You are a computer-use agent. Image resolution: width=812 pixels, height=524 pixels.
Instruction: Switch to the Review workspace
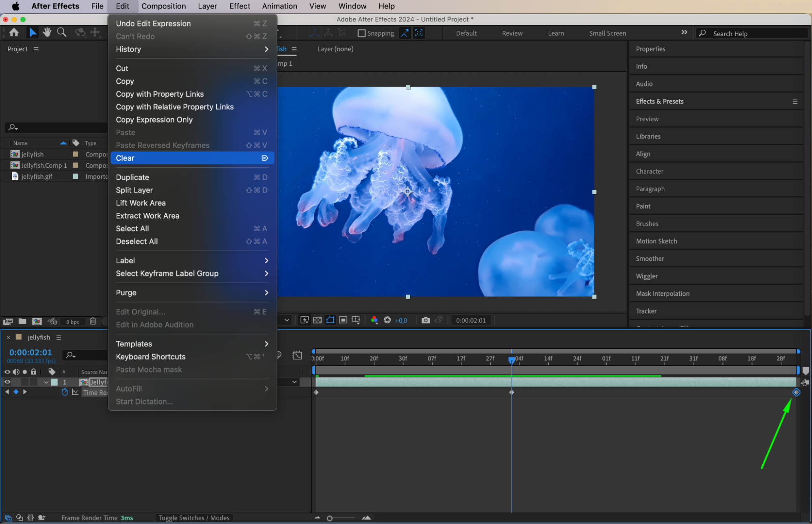pos(512,33)
